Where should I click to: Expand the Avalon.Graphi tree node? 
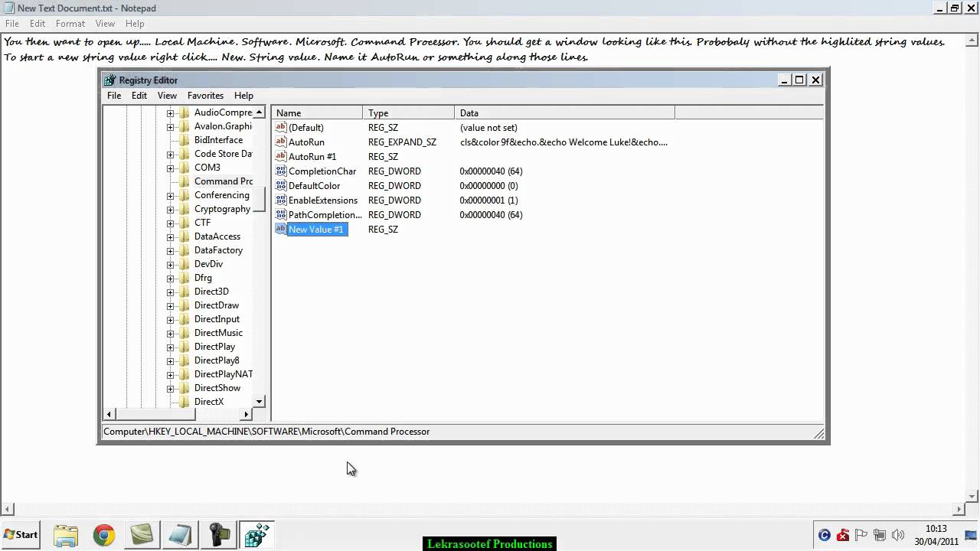pyautogui.click(x=170, y=126)
